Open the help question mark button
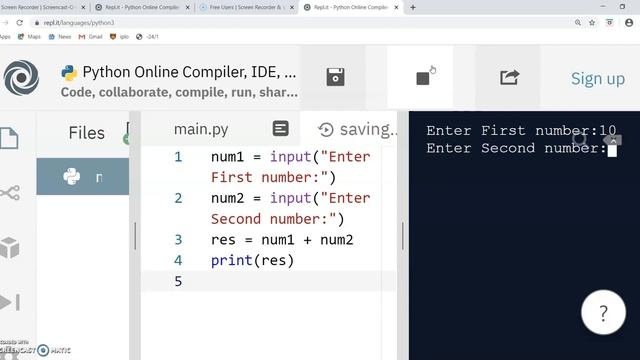 [x=603, y=312]
